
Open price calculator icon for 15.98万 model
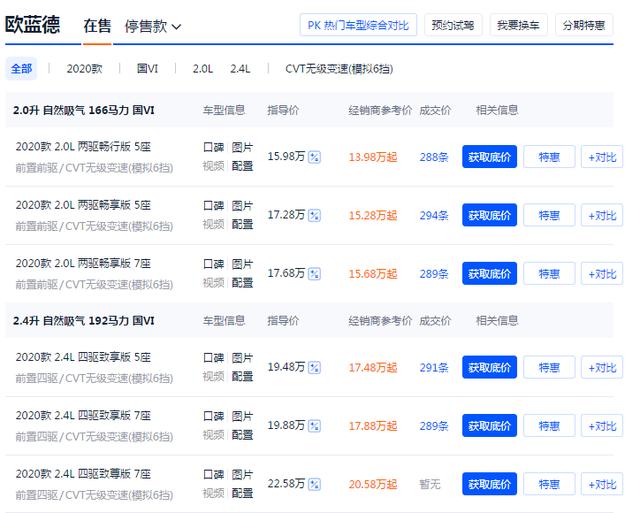click(x=314, y=157)
